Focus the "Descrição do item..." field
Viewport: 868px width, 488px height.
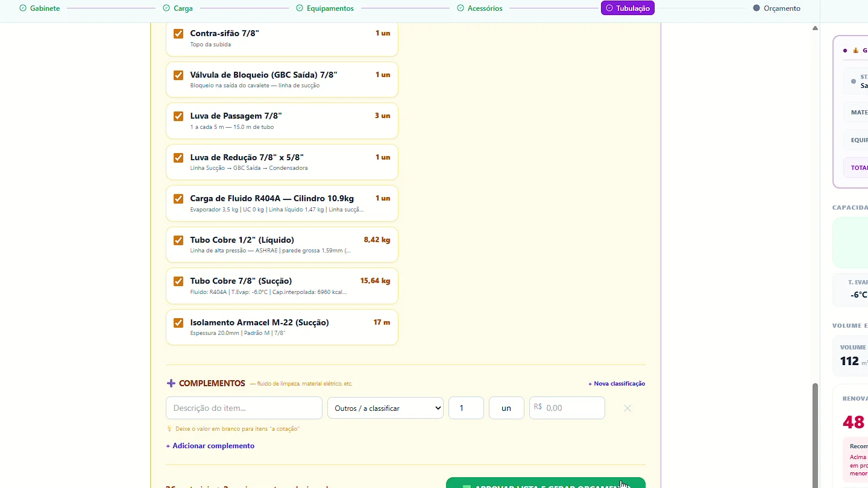coord(244,408)
